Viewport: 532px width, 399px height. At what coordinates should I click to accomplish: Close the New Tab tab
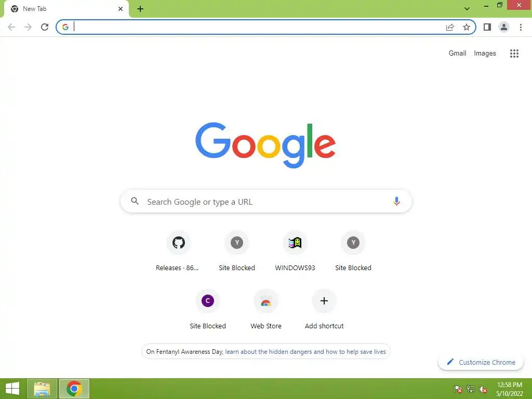coord(121,9)
